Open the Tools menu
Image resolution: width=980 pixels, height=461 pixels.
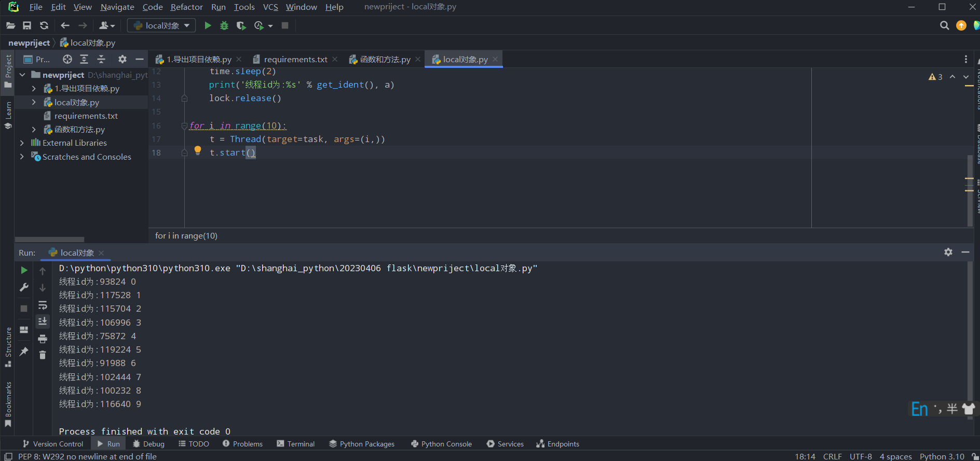click(x=244, y=7)
